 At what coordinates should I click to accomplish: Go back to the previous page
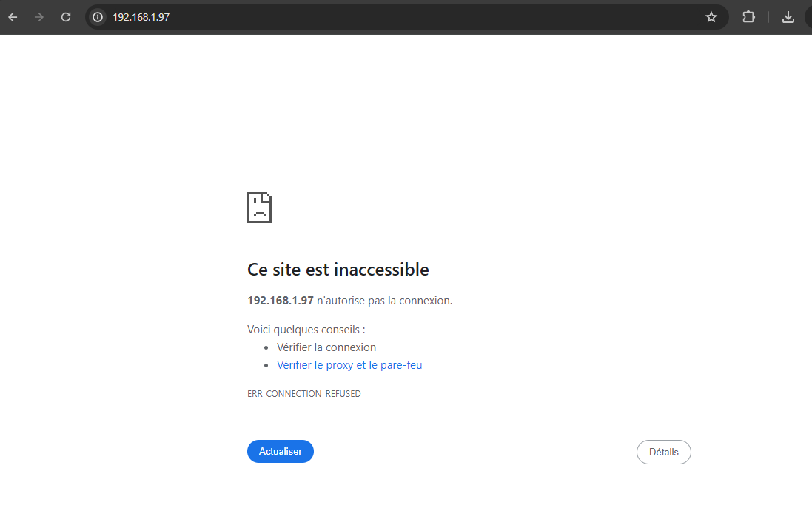point(13,17)
